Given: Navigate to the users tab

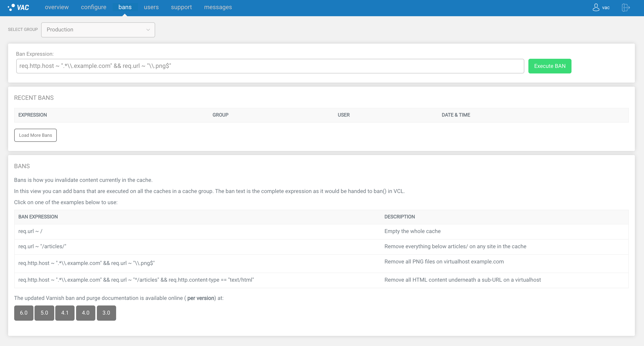Looking at the screenshot, I should 151,7.
